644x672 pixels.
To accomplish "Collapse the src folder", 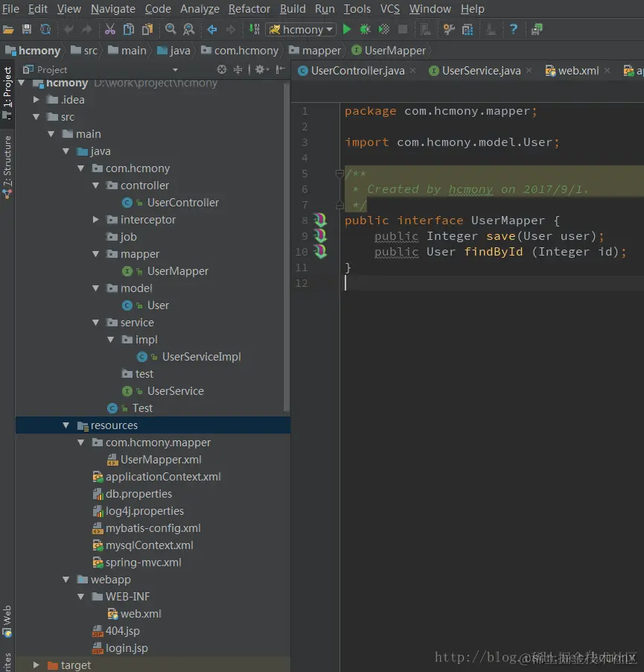I will tap(36, 116).
